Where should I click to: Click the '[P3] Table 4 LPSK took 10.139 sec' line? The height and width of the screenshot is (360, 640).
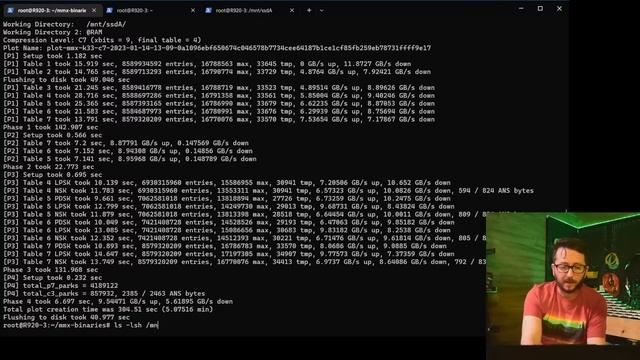click(x=227, y=183)
